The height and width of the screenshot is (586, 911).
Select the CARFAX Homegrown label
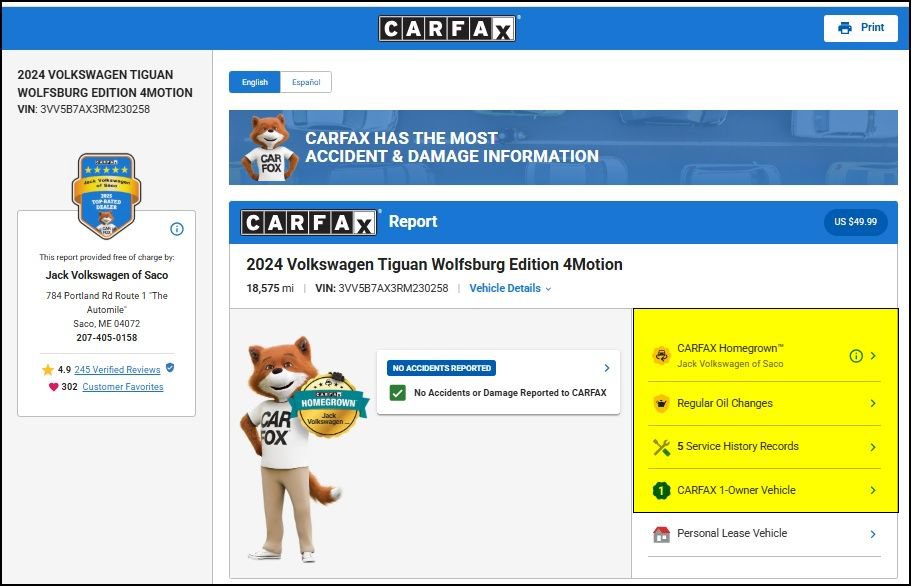point(730,348)
